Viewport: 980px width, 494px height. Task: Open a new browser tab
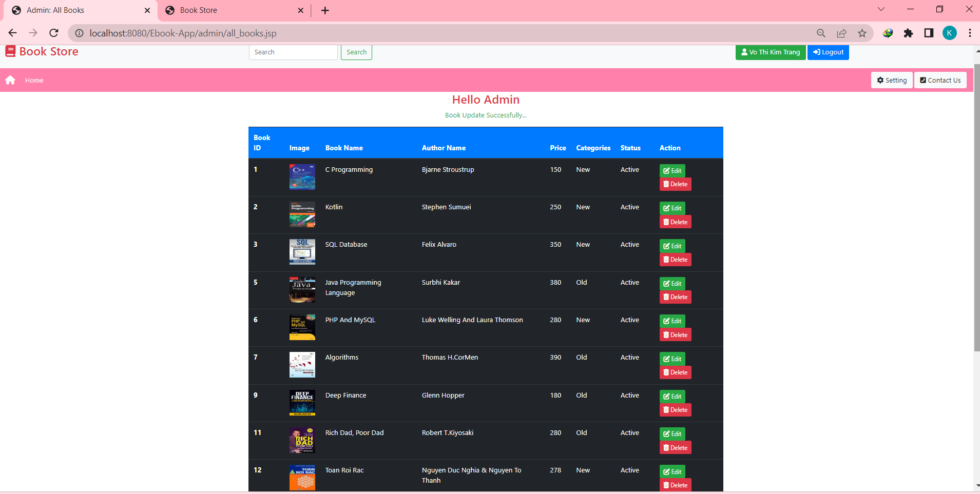click(325, 10)
